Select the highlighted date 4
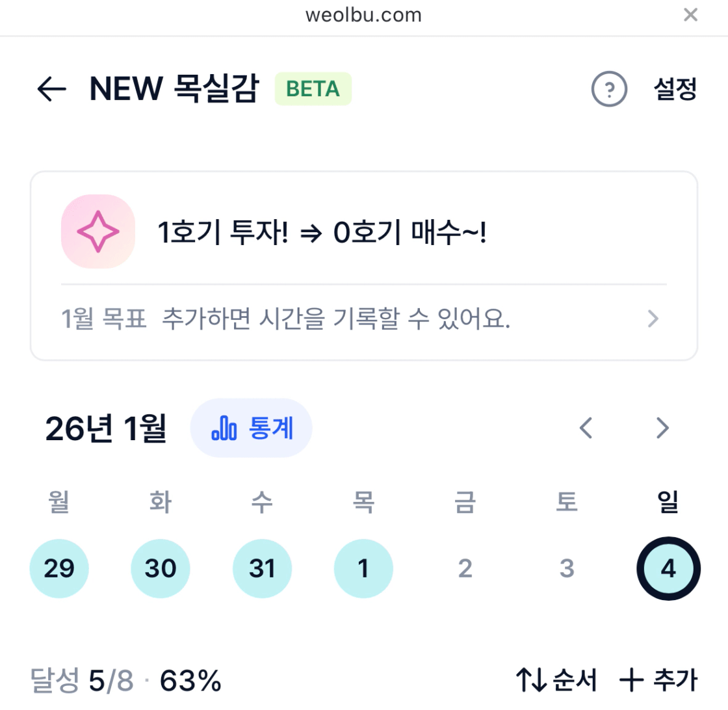Screen dimensions: 728x710 pyautogui.click(x=668, y=569)
